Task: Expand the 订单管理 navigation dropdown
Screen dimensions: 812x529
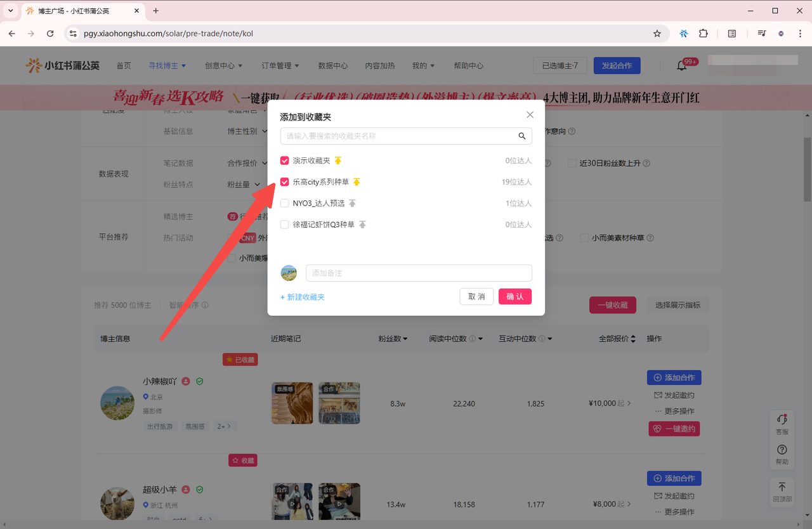Action: tap(280, 65)
